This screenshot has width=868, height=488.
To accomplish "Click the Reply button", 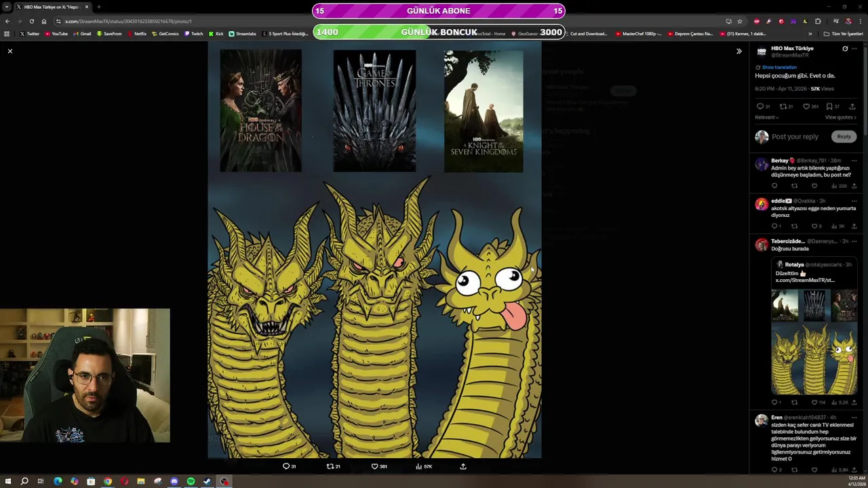I will coord(844,137).
